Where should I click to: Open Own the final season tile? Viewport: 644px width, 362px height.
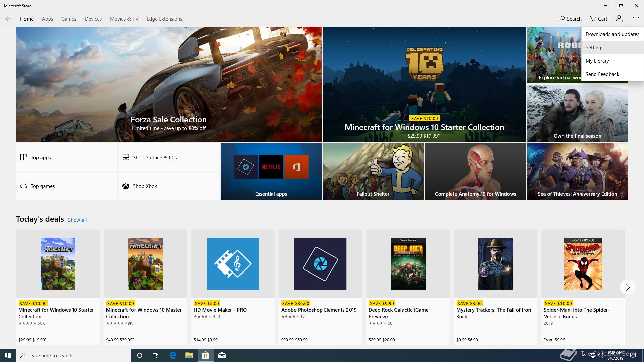[577, 113]
